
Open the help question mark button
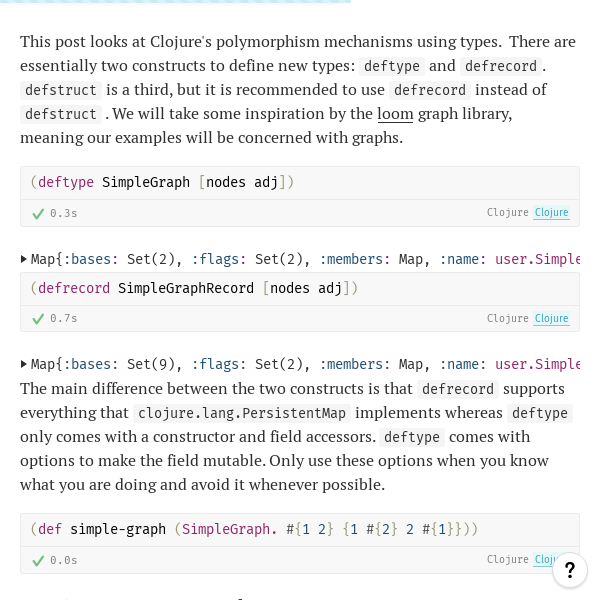pos(570,570)
